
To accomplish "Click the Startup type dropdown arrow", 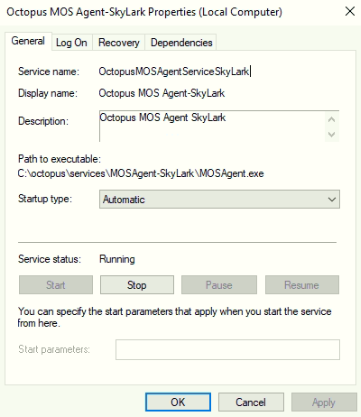I will (x=331, y=200).
